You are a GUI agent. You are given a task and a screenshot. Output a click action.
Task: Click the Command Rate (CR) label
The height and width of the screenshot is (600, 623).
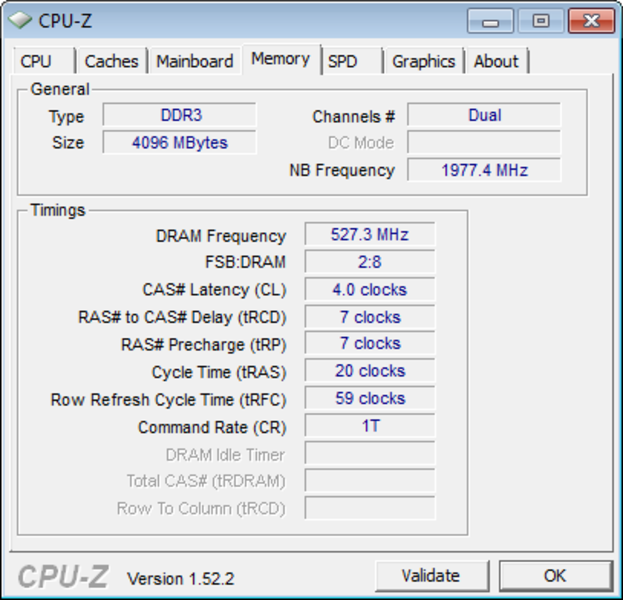click(x=212, y=428)
